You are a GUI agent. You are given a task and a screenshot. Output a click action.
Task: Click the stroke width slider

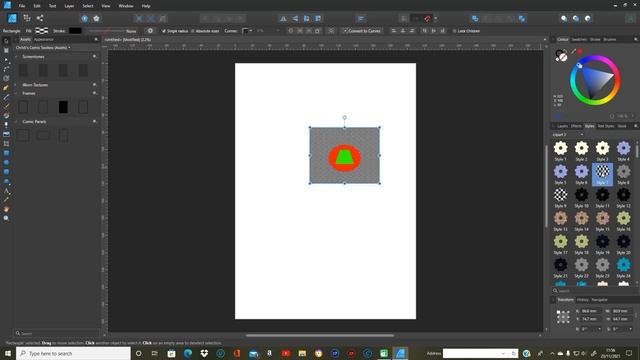tap(107, 31)
